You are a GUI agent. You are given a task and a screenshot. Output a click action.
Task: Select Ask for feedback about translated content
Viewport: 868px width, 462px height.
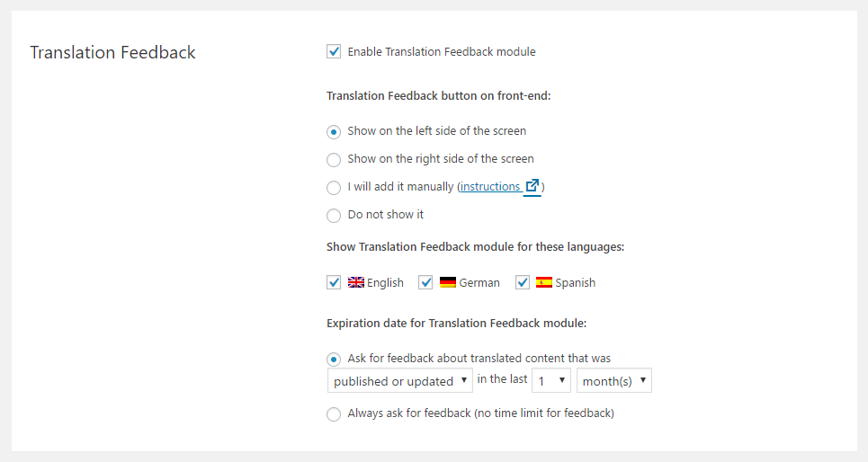(333, 360)
